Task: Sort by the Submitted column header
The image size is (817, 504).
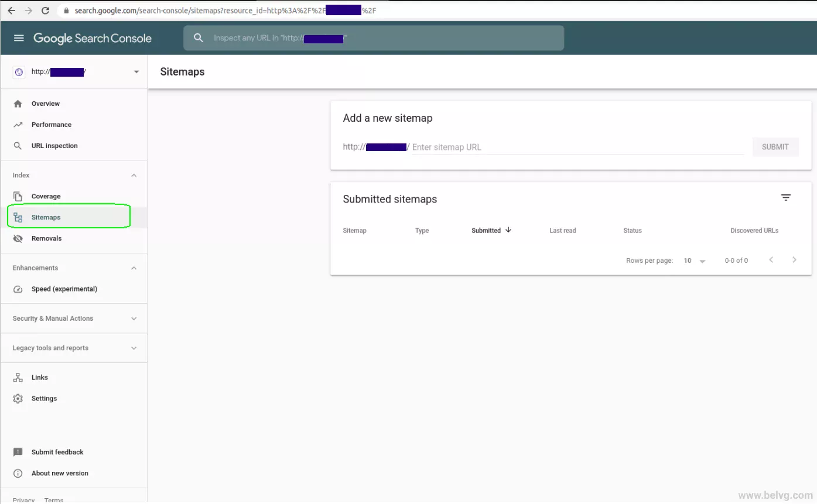Action: (x=486, y=231)
